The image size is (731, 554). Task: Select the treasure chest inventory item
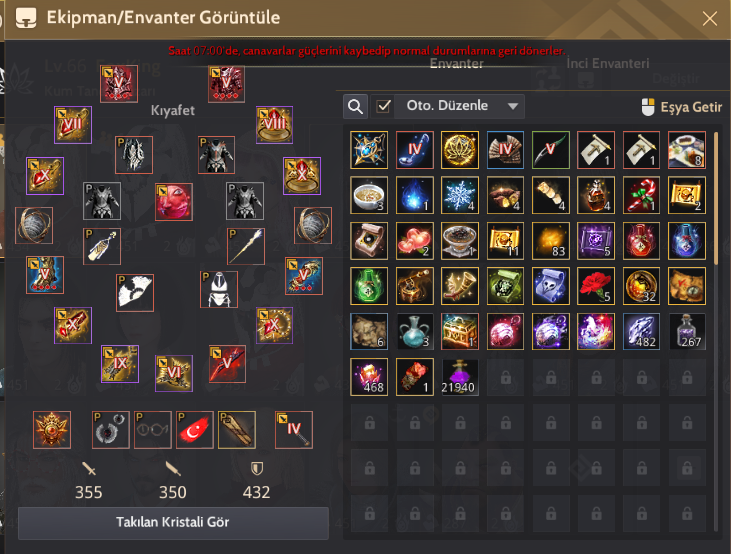pos(460,331)
